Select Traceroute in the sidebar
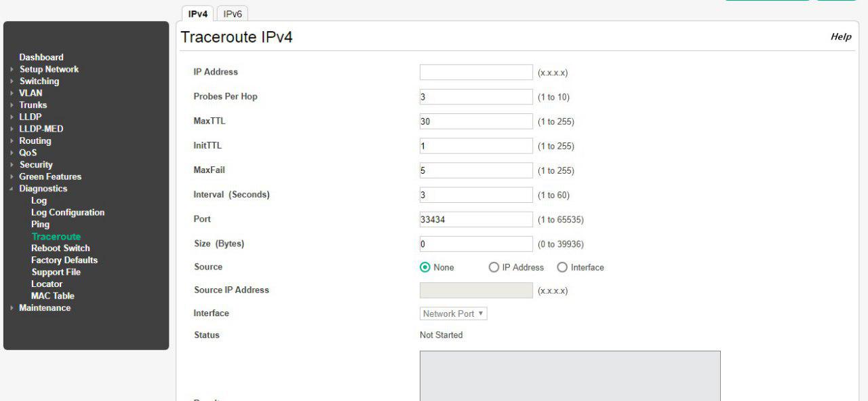The height and width of the screenshot is (401, 868). 56,237
